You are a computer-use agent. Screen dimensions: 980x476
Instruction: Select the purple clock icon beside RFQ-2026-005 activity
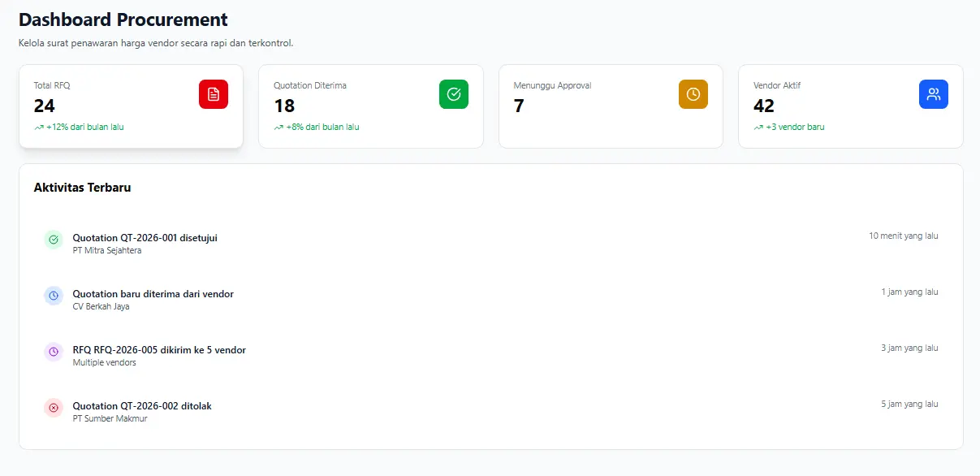(53, 352)
